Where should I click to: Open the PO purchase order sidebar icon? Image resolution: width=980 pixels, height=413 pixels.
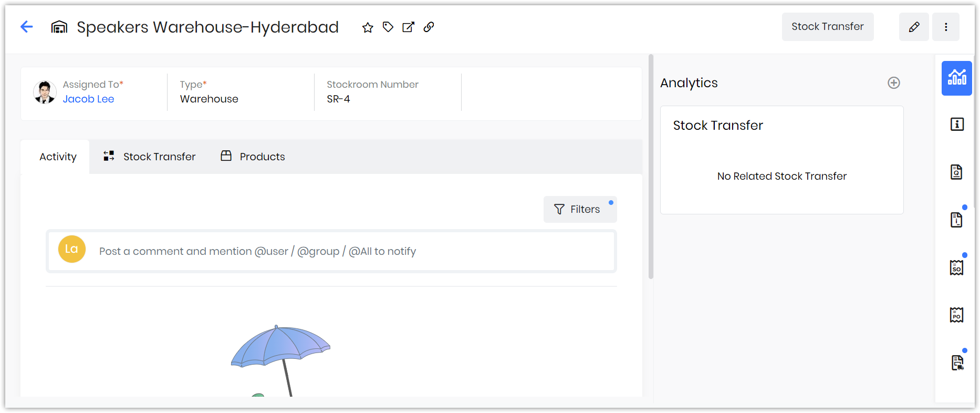(957, 315)
